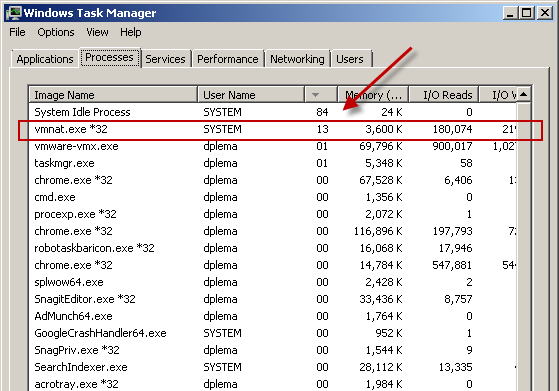Open the Performance tab
Viewport: 559px width, 391px height.
(228, 59)
